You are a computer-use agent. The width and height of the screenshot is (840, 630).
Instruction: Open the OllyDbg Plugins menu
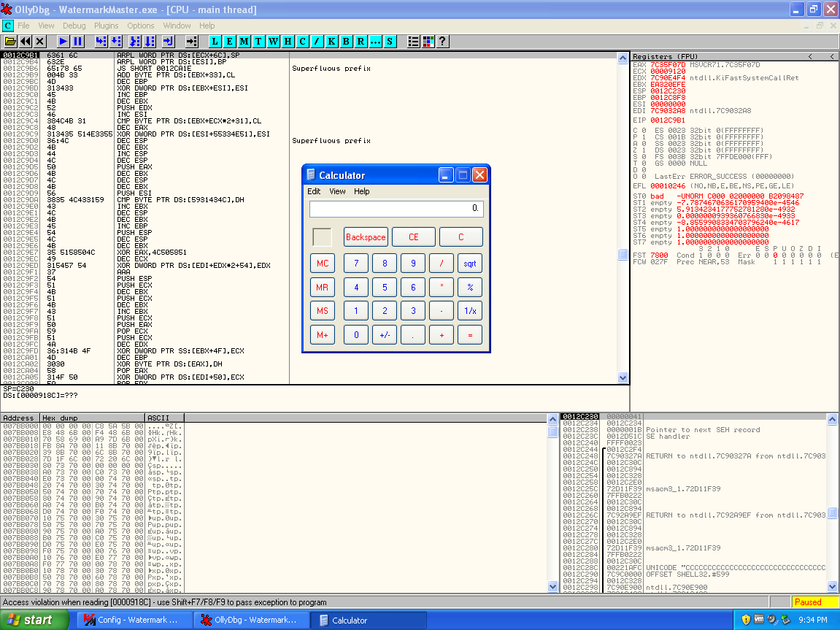106,26
